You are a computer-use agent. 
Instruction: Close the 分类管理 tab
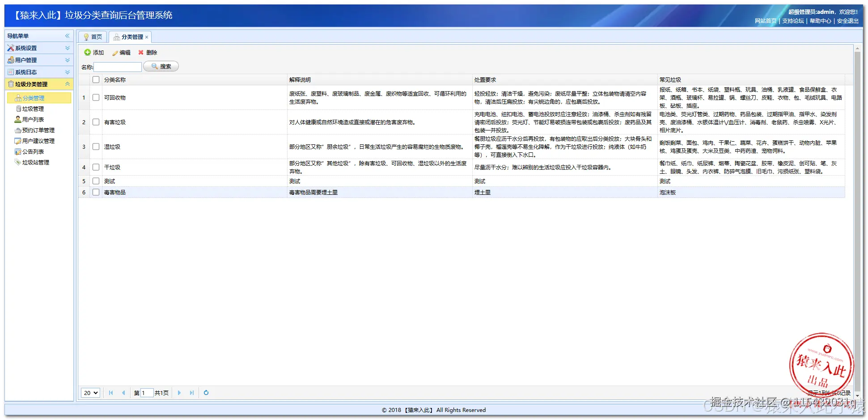coord(147,37)
